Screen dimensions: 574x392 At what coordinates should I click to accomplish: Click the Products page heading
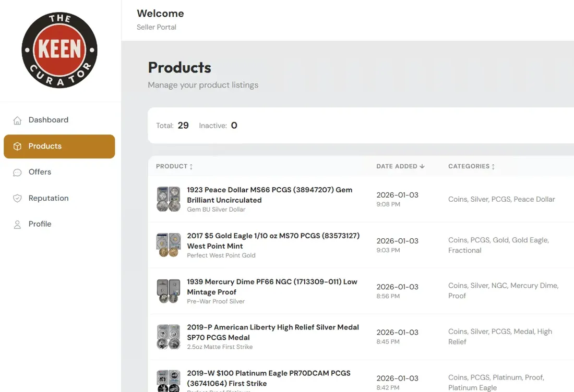click(180, 68)
